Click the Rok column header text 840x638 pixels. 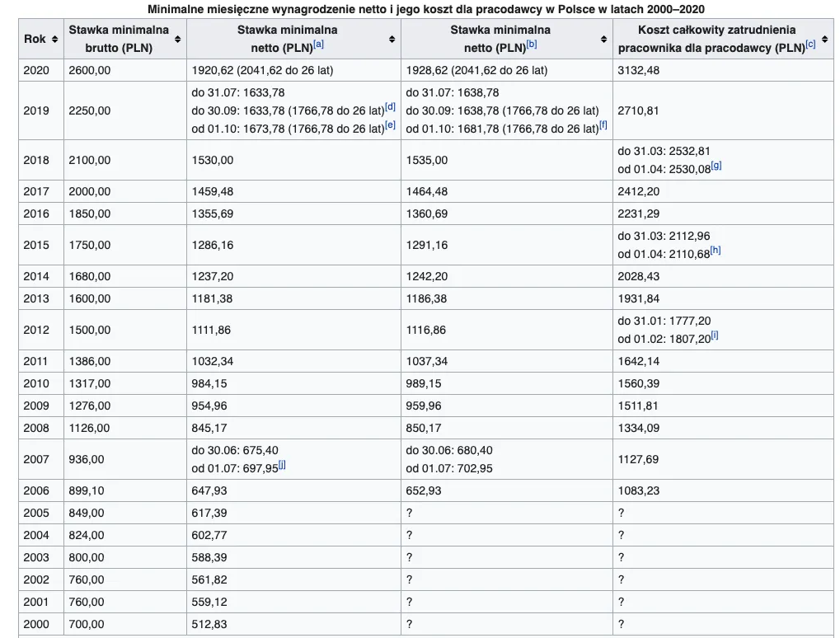tap(35, 40)
